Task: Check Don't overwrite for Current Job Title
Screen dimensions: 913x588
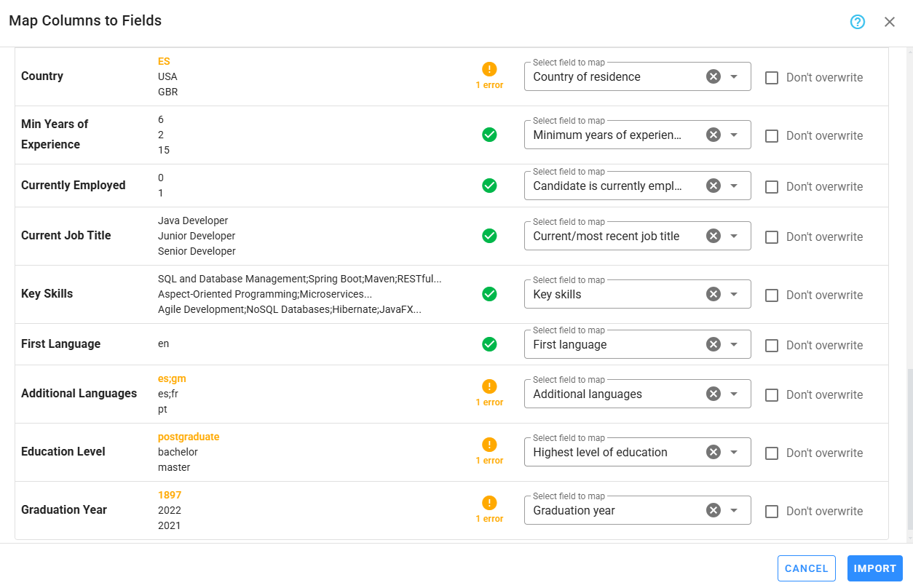Action: (772, 237)
